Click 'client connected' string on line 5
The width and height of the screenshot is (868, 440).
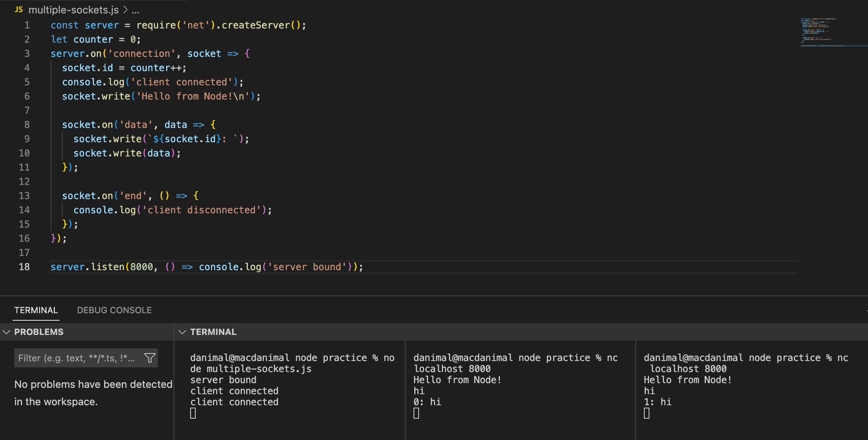point(181,82)
